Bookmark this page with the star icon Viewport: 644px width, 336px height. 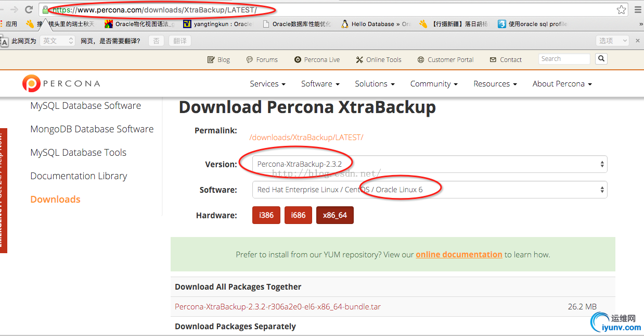point(621,9)
